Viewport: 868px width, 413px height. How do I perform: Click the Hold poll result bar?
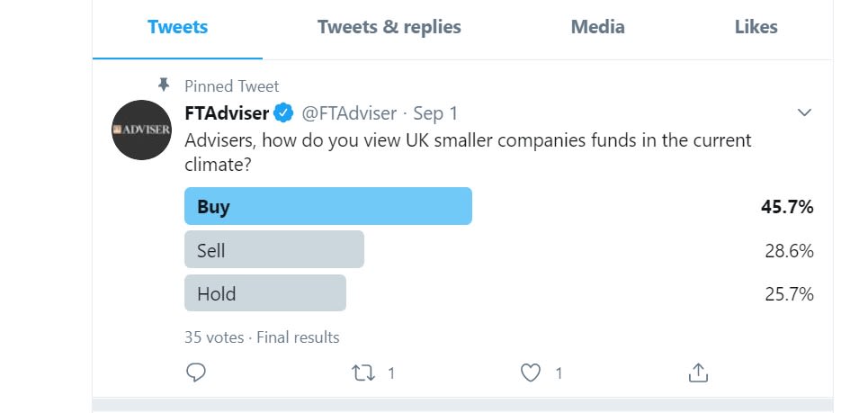coord(265,292)
